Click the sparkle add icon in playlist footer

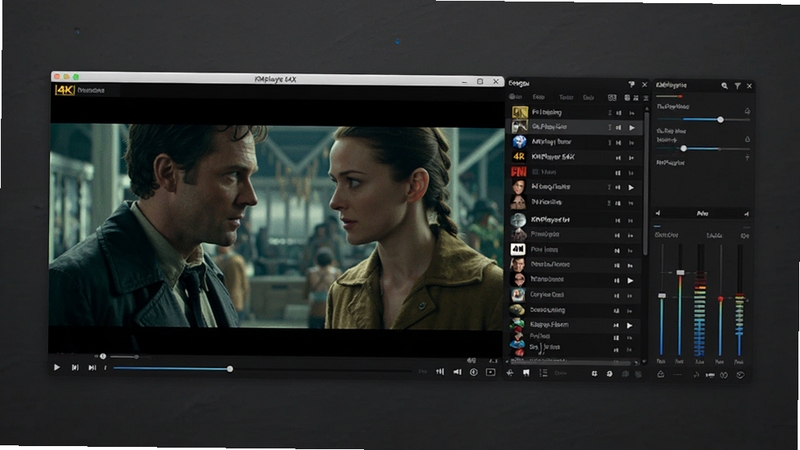[x=510, y=373]
